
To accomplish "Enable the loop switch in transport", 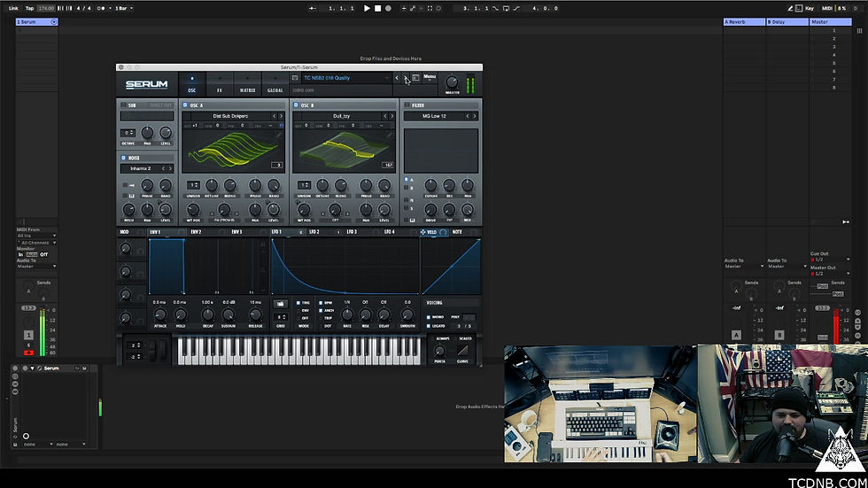I will 506,8.
